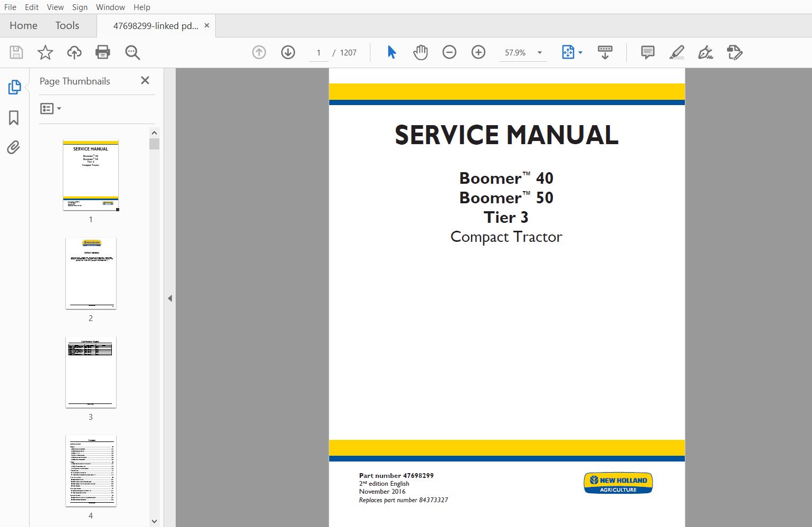Add a comment sticky note
Screen dimensions: 812x527
648,52
